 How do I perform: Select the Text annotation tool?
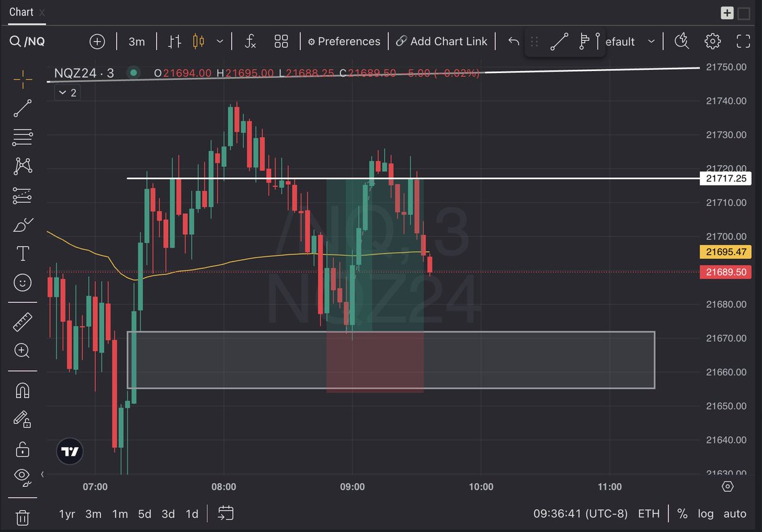tap(23, 254)
